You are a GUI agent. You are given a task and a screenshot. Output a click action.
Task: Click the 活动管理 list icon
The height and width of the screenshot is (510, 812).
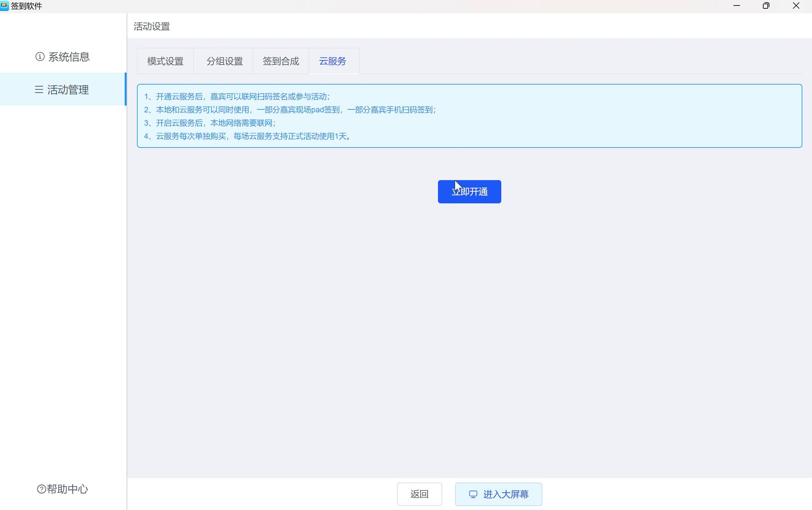click(39, 90)
